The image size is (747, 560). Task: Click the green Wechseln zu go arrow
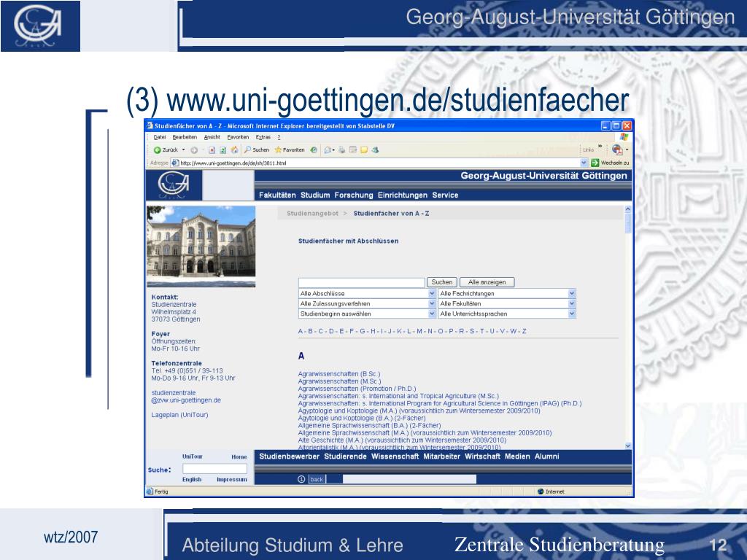click(x=595, y=163)
